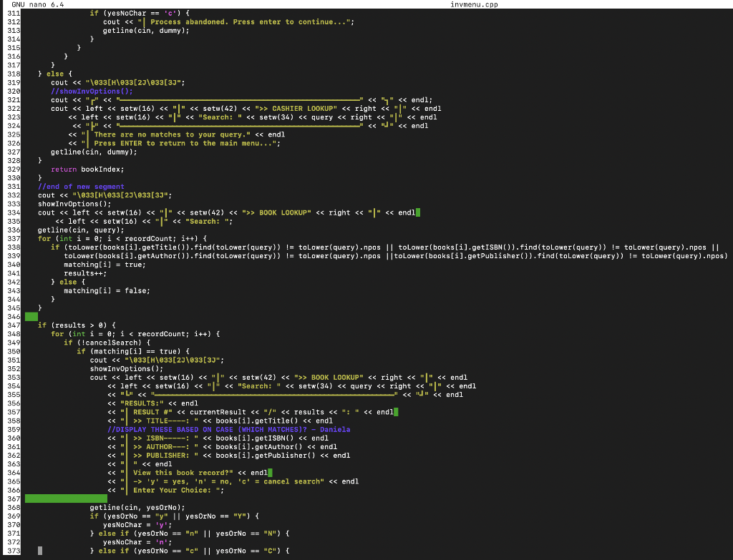This screenshot has height=560, width=733.
Task: Click the getline(cin, yesOrNo); call
Action: [x=136, y=507]
